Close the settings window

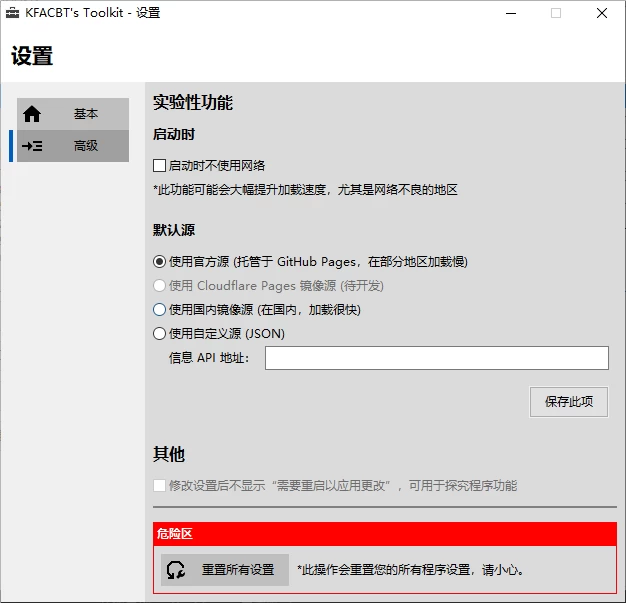(602, 14)
